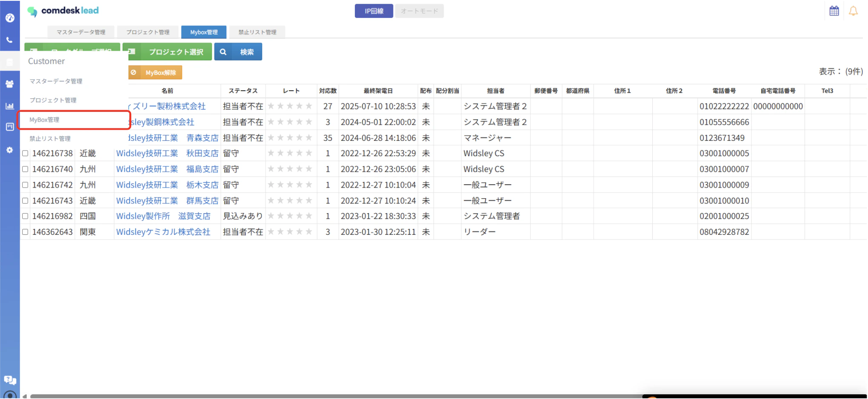The image size is (868, 399).
Task: Switch to the プロジェクト管理 top tab
Action: pos(148,32)
